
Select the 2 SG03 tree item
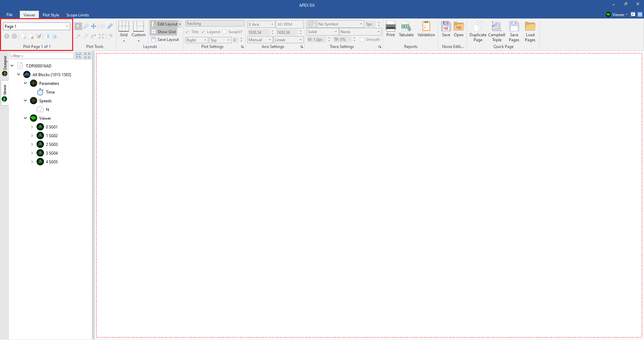coord(52,145)
